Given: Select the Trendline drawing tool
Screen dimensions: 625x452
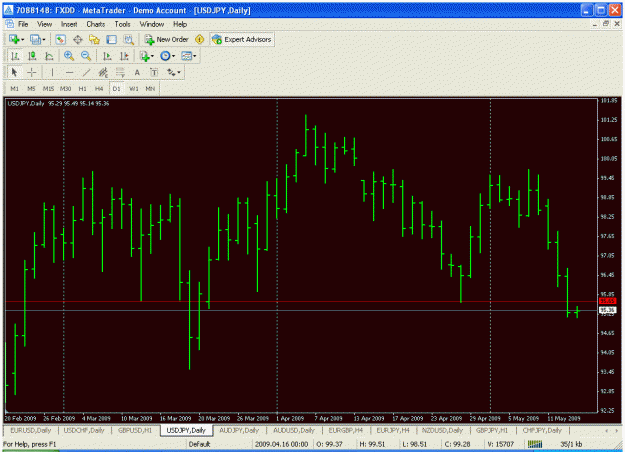Looking at the screenshot, I should 86,72.
